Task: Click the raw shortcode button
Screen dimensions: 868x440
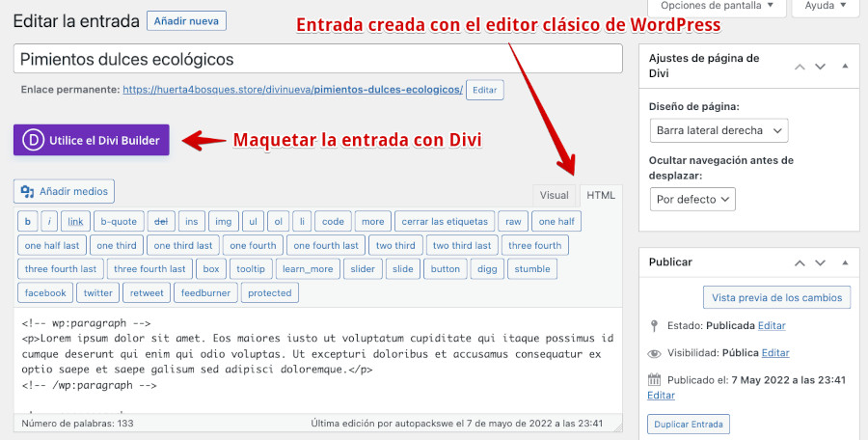Action: [513, 222]
